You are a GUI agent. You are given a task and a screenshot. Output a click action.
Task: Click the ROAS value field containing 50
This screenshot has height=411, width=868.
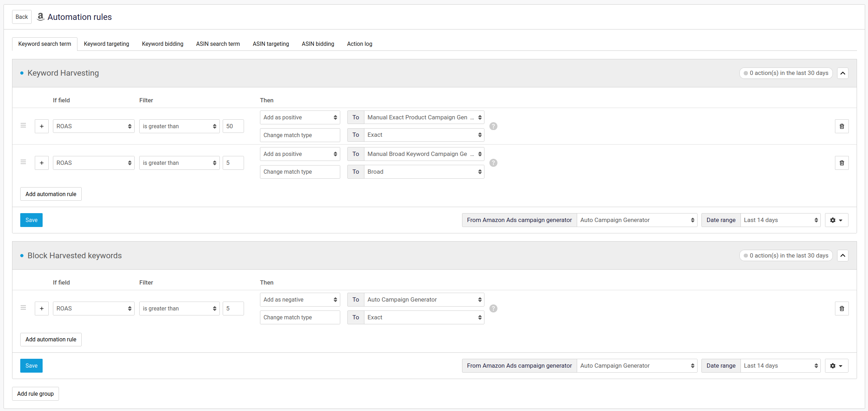233,126
